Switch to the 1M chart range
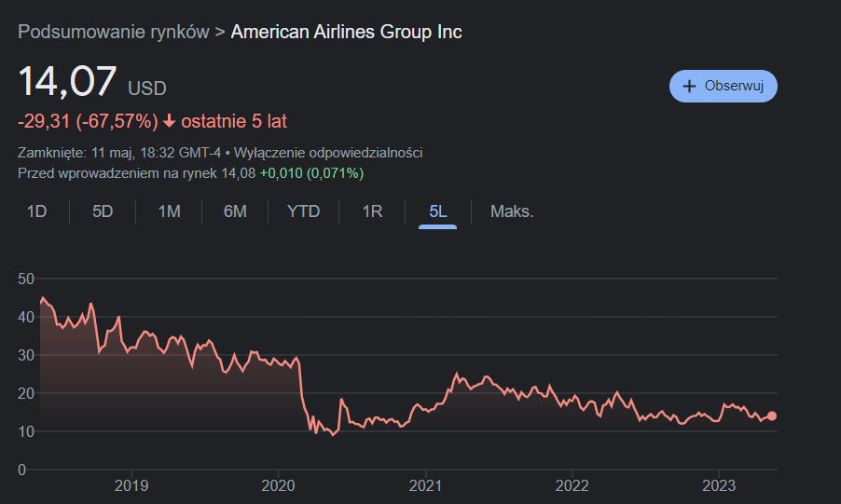This screenshot has width=841, height=504. tap(169, 211)
